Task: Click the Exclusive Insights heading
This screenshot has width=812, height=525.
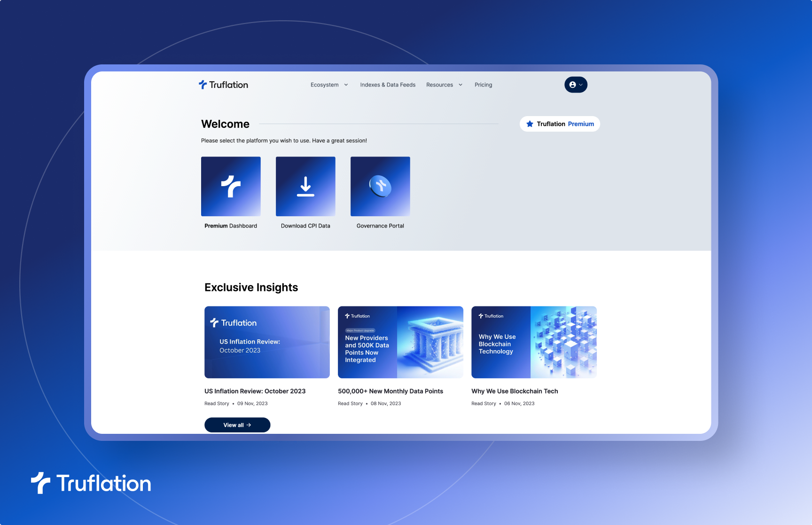Action: [251, 288]
